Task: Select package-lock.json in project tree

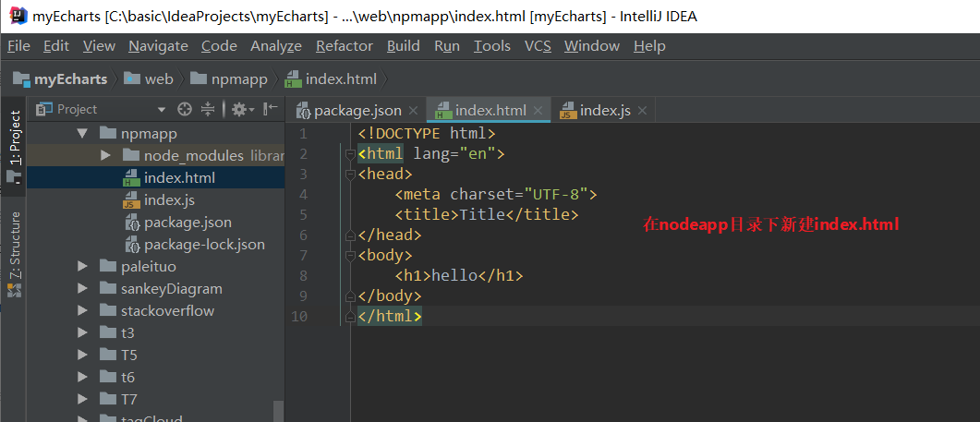Action: [204, 244]
